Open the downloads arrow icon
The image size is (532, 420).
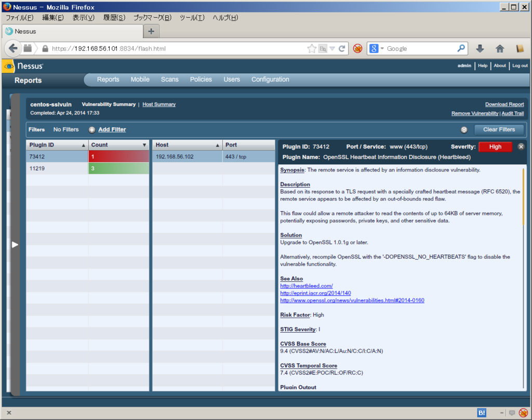coord(480,48)
